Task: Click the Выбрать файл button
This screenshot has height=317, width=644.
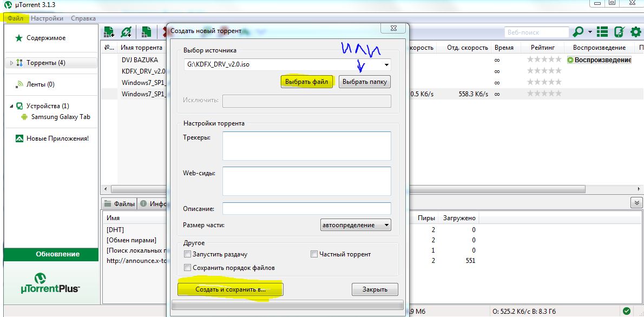Action: [307, 82]
